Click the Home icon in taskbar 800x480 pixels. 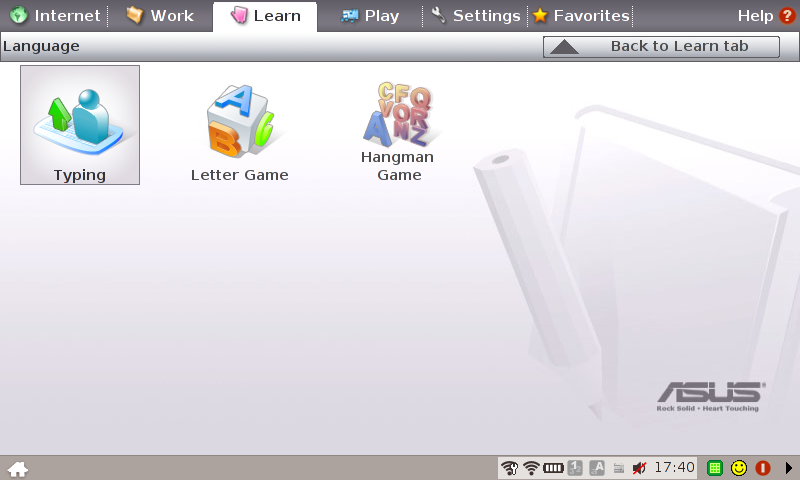point(18,468)
